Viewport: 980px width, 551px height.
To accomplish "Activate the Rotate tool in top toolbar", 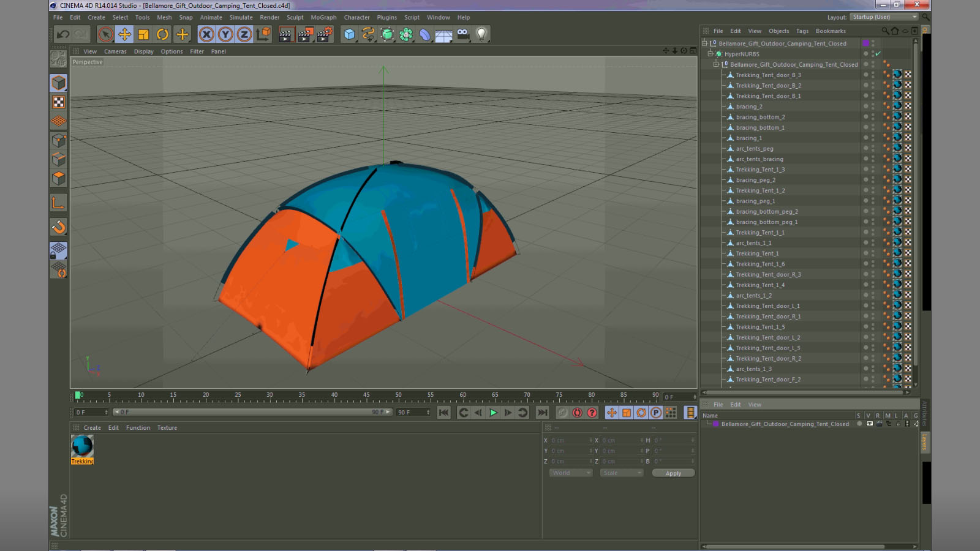I will point(162,34).
